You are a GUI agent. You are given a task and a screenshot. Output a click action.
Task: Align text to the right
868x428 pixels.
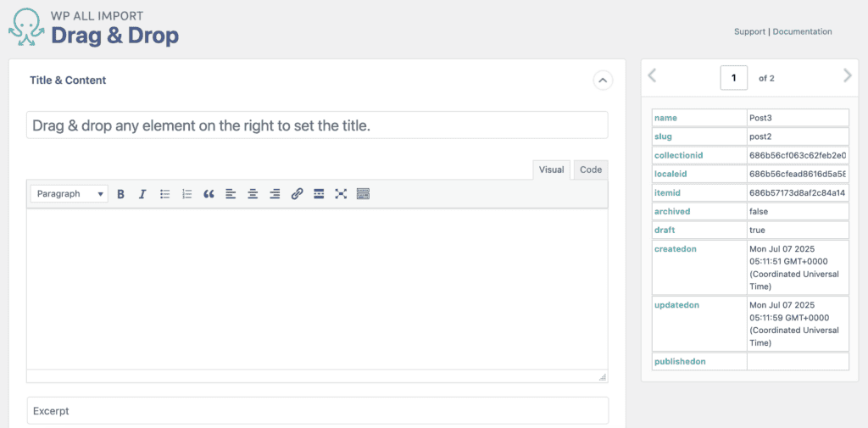pyautogui.click(x=275, y=194)
